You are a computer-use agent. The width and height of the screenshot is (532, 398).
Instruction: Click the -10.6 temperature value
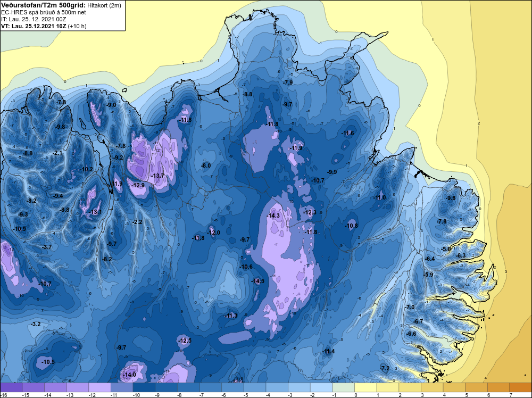246,267
